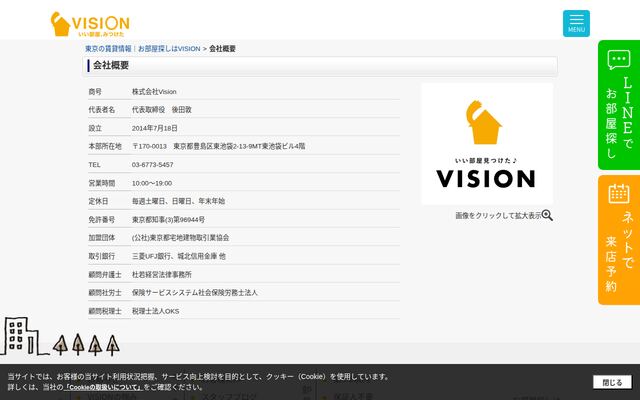Select the 株式会社Vision company name text
The image size is (640, 400).
coord(154,92)
